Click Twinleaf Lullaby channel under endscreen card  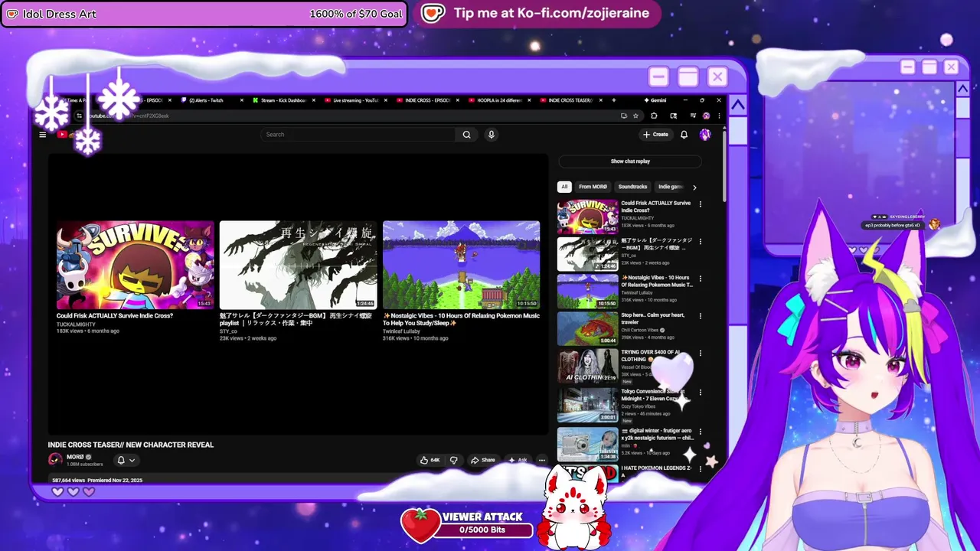[x=402, y=331]
